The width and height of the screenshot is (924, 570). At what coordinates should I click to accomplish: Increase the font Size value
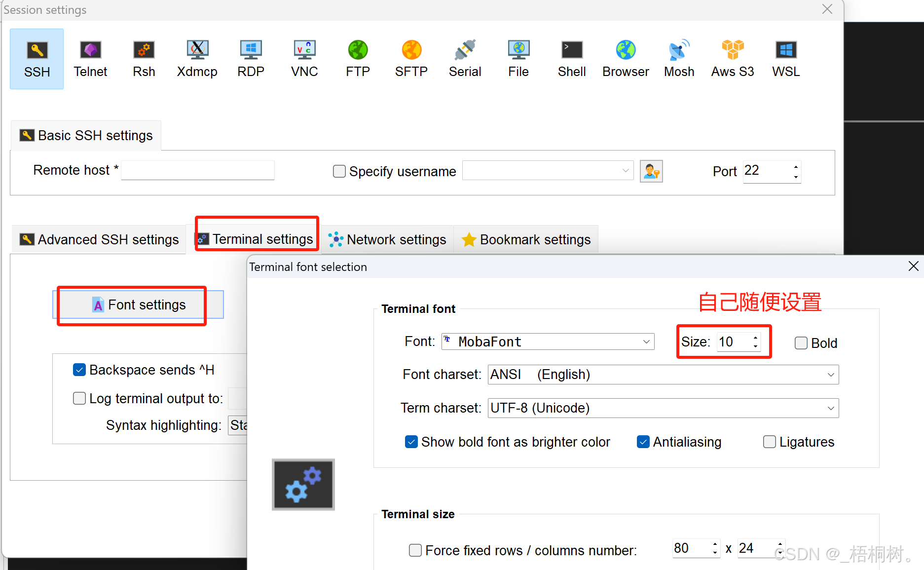pyautogui.click(x=755, y=338)
